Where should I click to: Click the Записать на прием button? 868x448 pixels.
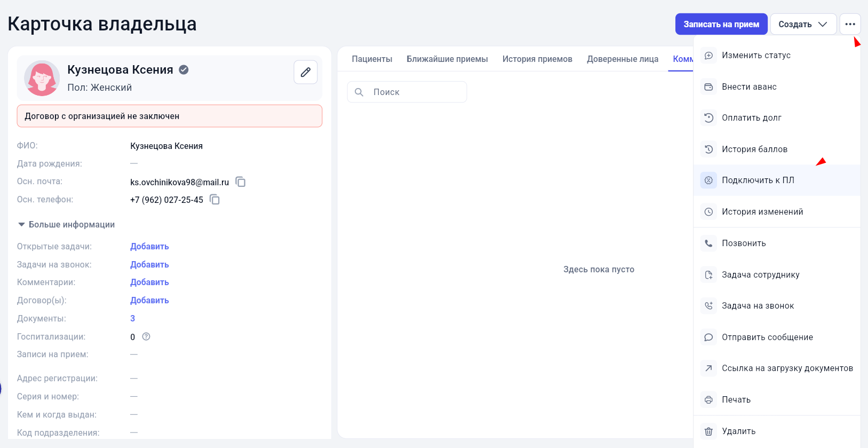(x=721, y=24)
